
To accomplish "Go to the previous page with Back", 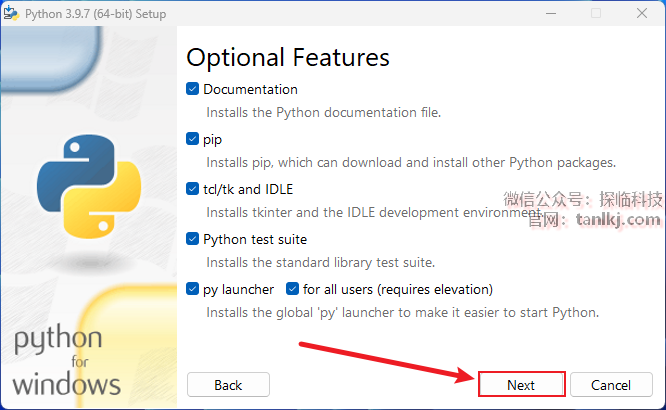I will 228,385.
